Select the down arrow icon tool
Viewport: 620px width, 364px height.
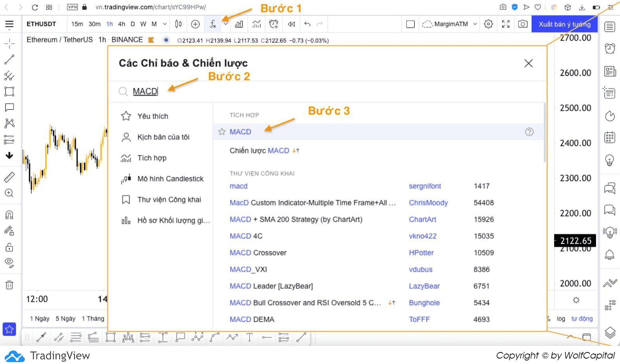pyautogui.click(x=9, y=155)
